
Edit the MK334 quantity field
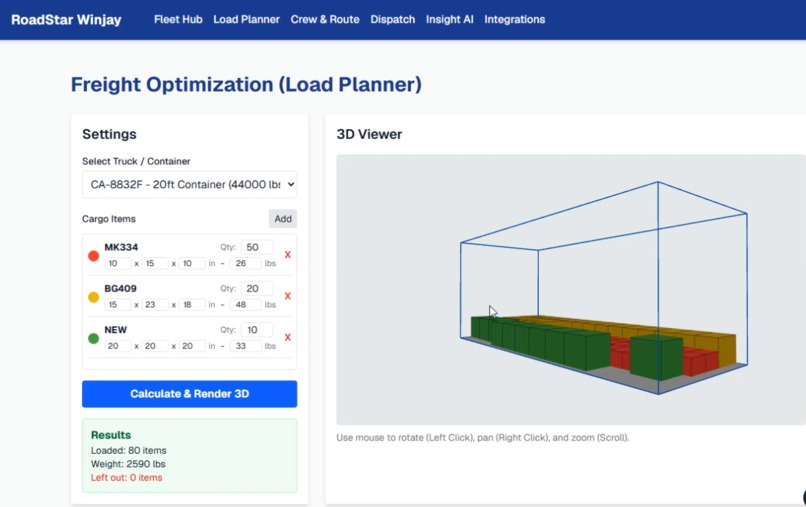tap(257, 247)
